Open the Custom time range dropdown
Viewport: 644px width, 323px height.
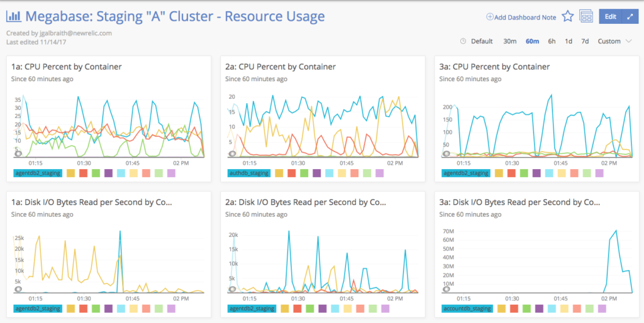614,41
